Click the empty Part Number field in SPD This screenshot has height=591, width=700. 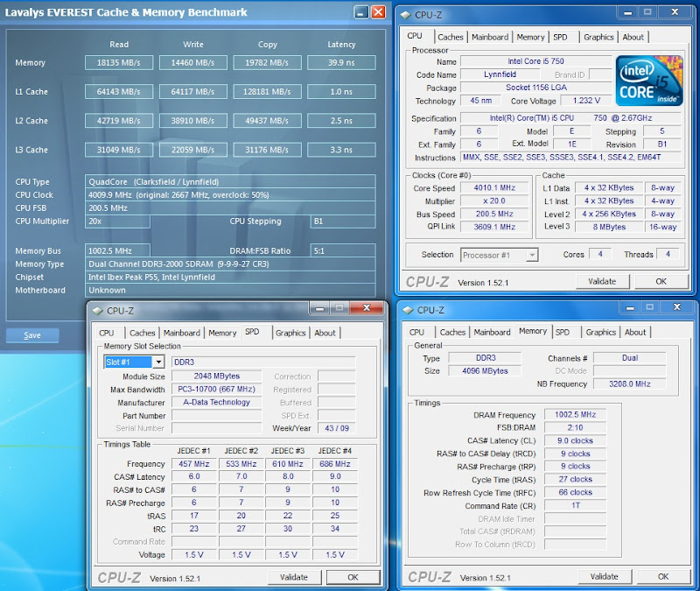(x=216, y=416)
